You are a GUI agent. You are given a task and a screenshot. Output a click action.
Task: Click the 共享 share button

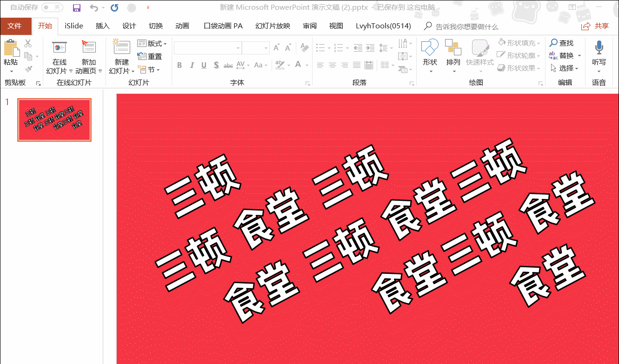point(595,26)
